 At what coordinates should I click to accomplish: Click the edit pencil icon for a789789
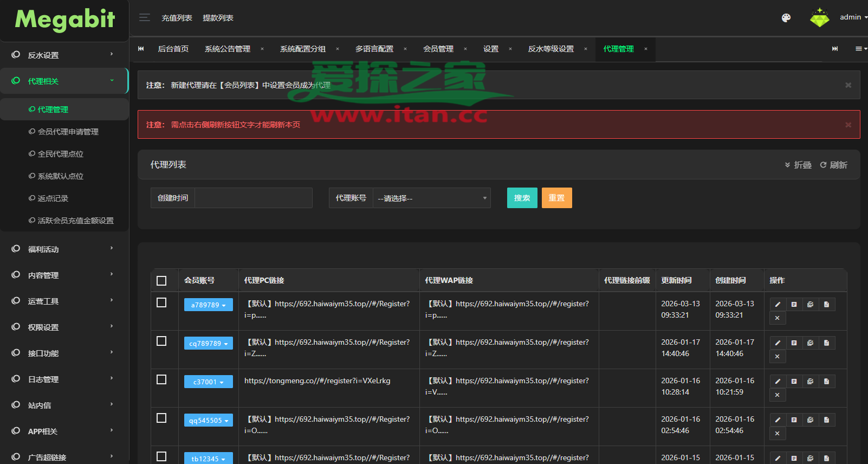tap(778, 305)
